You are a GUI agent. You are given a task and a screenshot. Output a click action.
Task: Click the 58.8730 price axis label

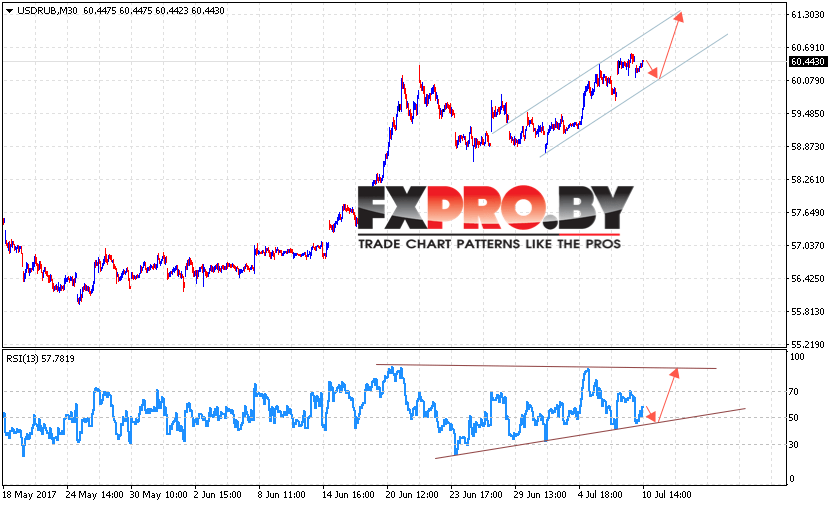808,146
